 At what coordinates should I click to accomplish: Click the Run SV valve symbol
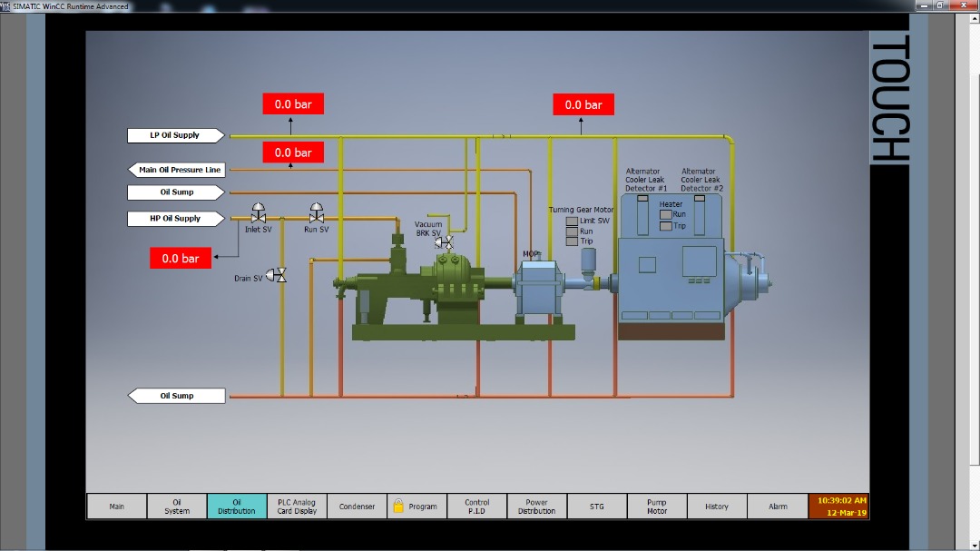coord(317,213)
